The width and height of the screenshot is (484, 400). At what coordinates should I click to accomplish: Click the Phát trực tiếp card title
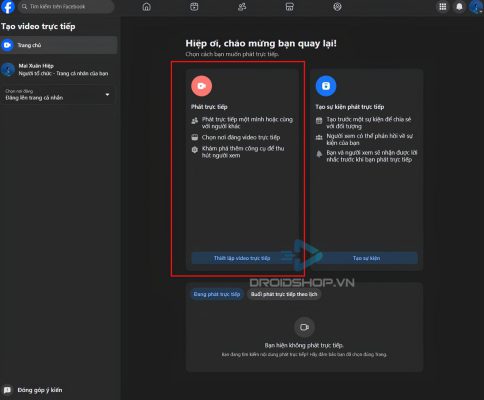coord(209,107)
